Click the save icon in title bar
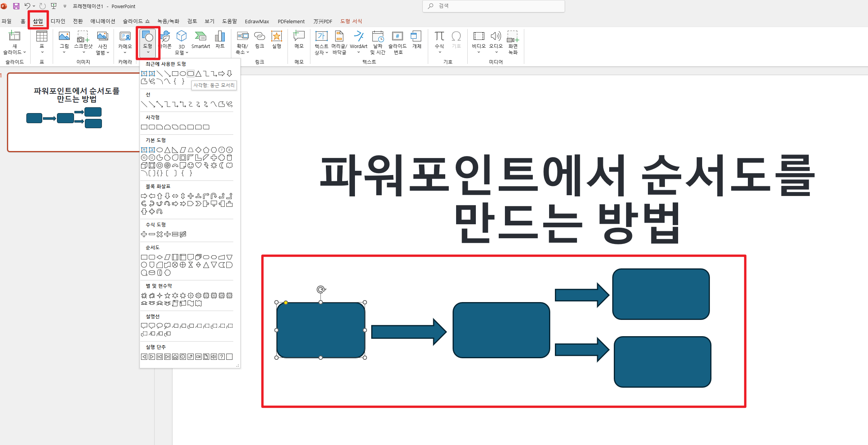The height and width of the screenshot is (445, 868). pyautogui.click(x=16, y=6)
